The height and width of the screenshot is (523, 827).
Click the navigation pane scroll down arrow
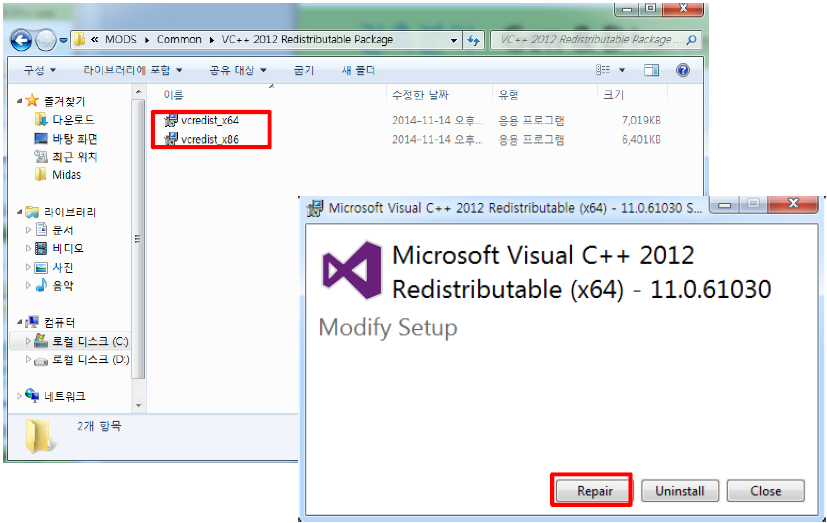(x=138, y=405)
